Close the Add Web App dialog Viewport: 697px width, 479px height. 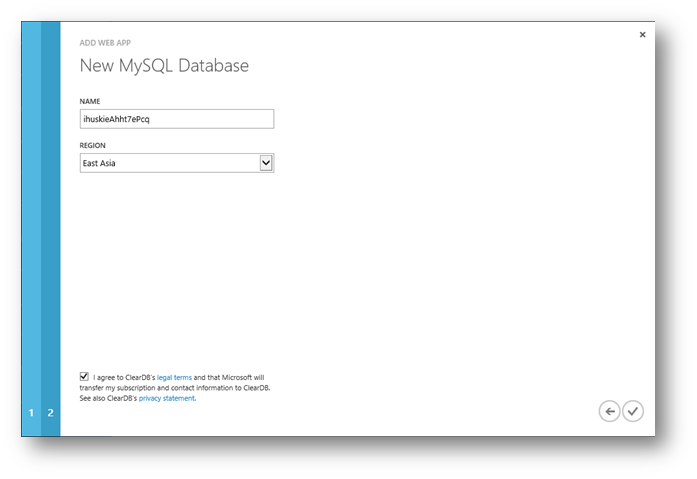642,35
